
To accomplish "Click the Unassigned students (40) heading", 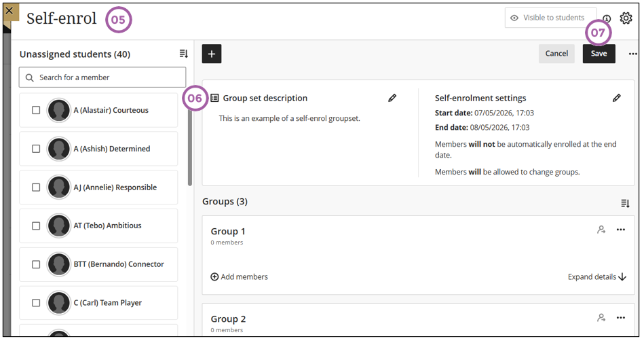I will click(75, 54).
